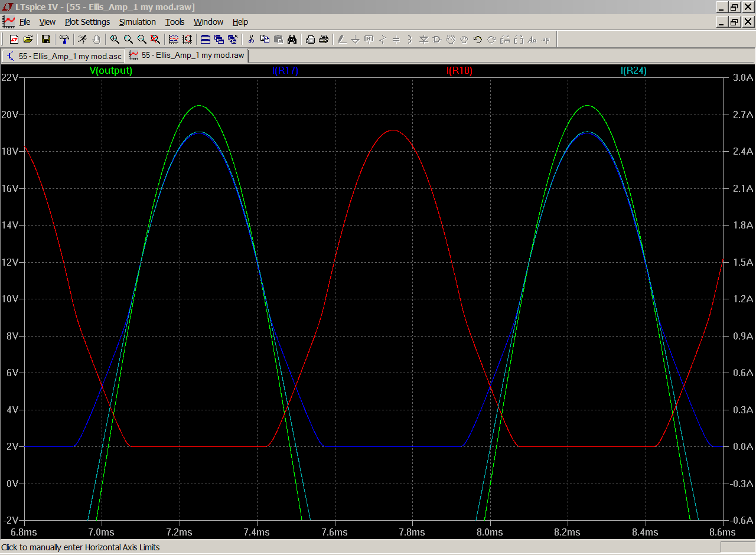Click the Find binoculars icon
This screenshot has width=756, height=555.
(x=292, y=39)
